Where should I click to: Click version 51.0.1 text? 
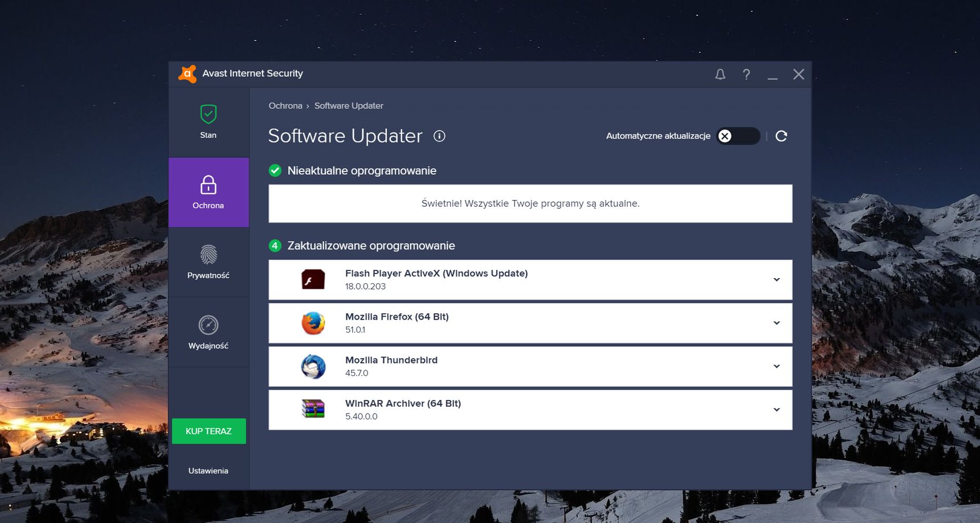coord(355,330)
